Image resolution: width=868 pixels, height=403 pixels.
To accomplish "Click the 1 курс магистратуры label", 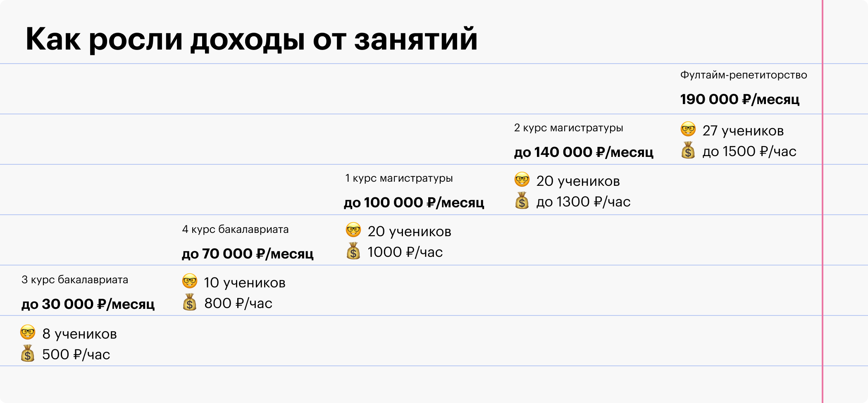I will (x=399, y=178).
